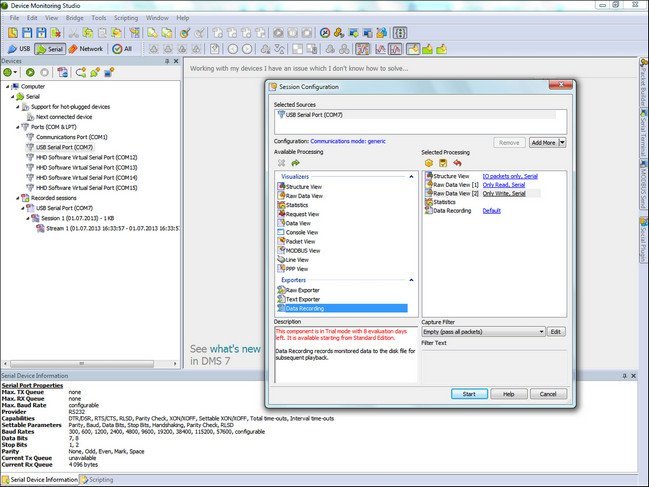Click Start button in Session Configuration
This screenshot has height=487, width=649.
pos(469,394)
